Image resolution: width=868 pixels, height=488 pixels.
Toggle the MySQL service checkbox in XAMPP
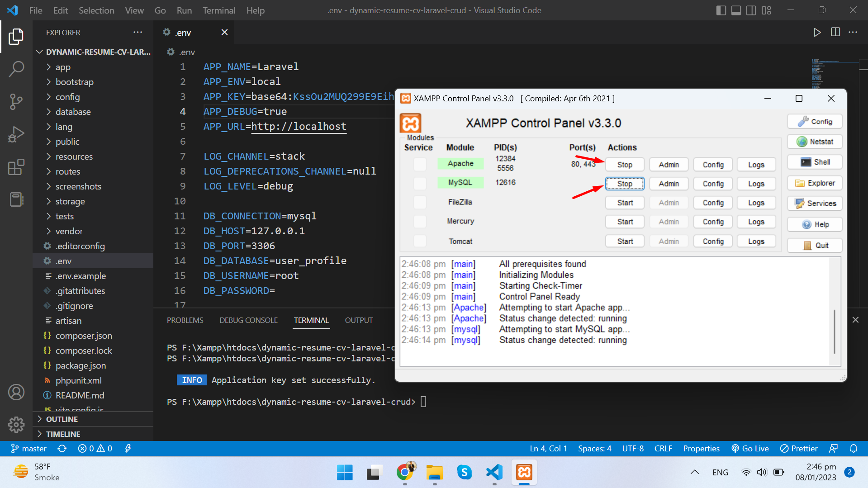420,183
